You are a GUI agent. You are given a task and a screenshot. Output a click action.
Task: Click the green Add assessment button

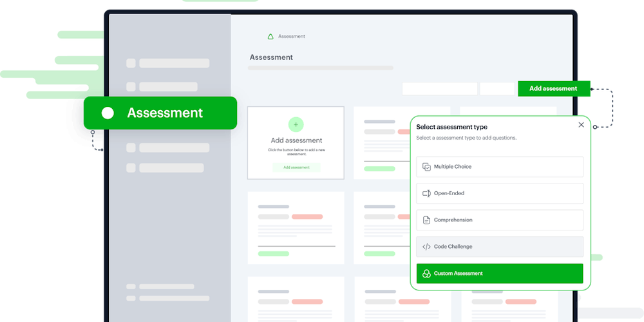point(554,89)
